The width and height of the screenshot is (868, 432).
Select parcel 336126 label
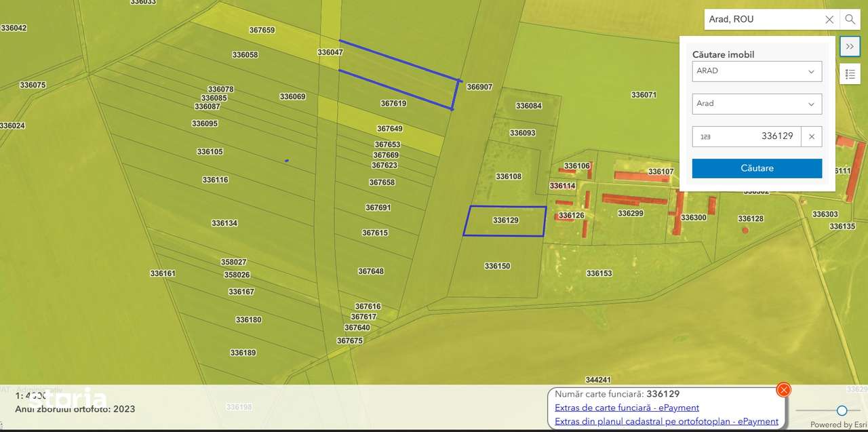[x=572, y=216]
